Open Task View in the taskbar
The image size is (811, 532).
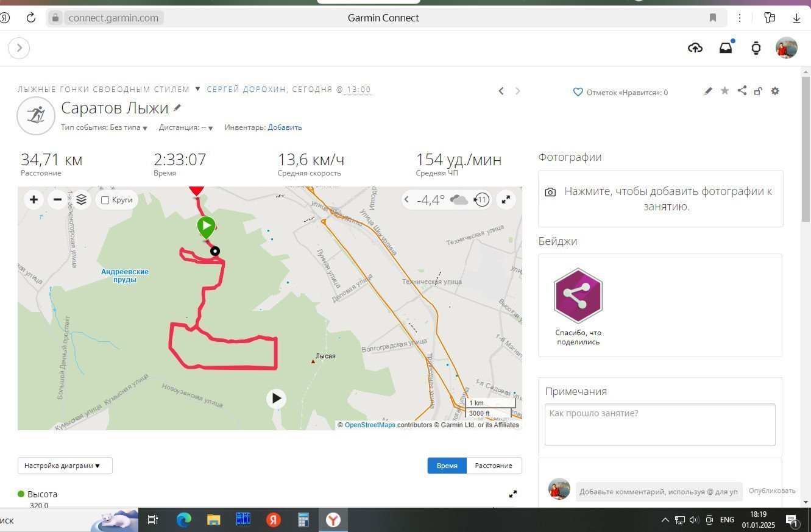click(x=153, y=520)
